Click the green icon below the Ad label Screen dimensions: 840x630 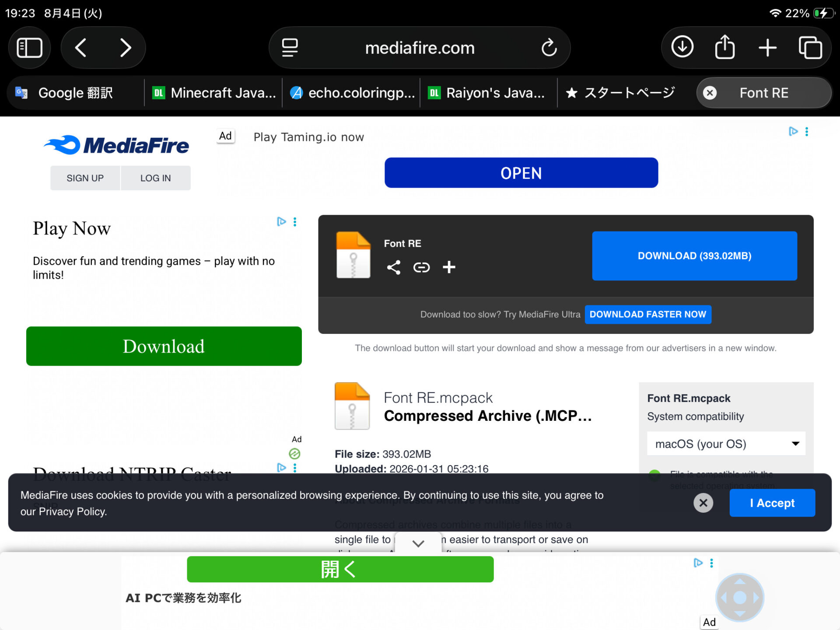[x=294, y=454]
